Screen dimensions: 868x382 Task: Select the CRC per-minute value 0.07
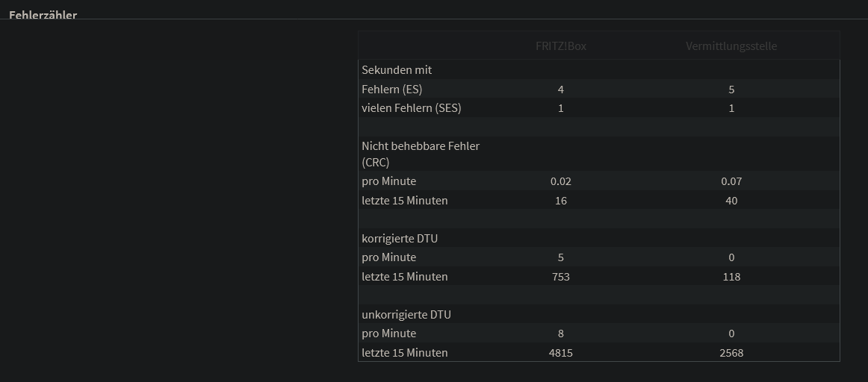coord(731,181)
